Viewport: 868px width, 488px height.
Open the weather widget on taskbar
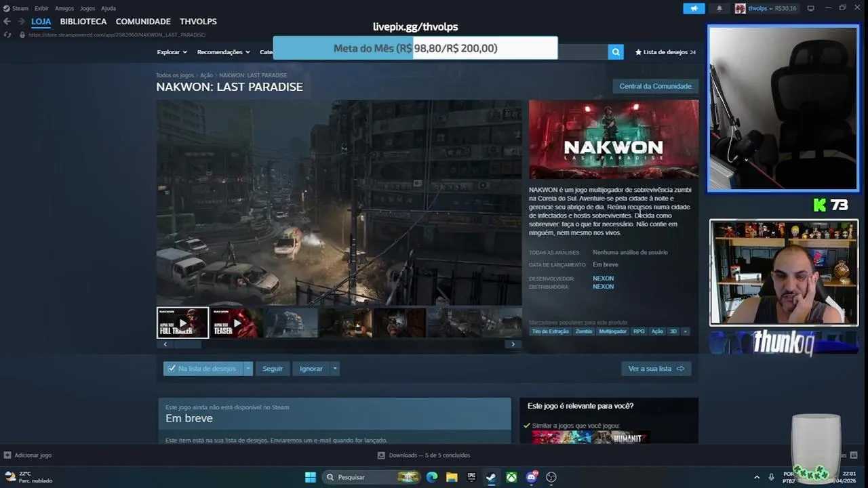28,477
